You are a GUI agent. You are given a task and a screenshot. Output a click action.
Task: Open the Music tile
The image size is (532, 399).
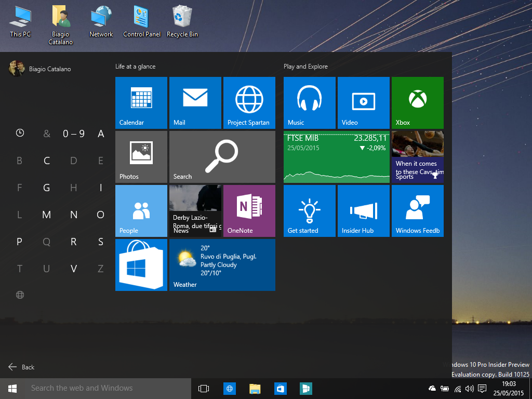pyautogui.click(x=310, y=103)
